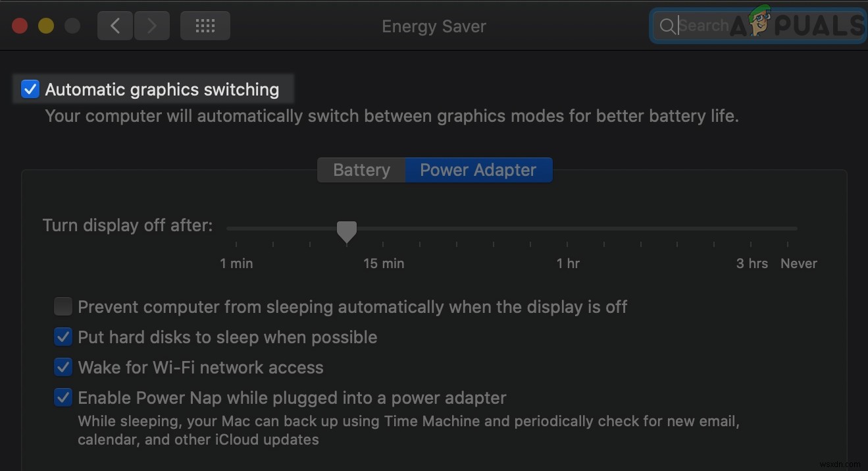Click the back navigation arrow

pyautogui.click(x=115, y=26)
